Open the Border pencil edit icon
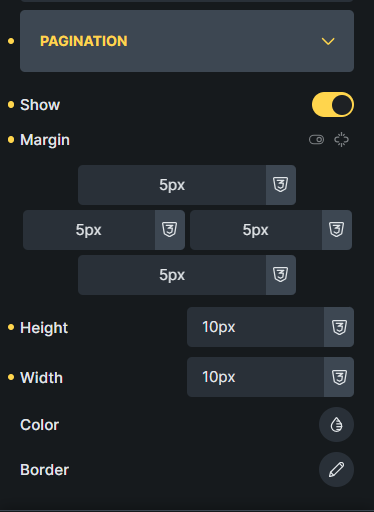Image resolution: width=374 pixels, height=512 pixels. pos(336,469)
